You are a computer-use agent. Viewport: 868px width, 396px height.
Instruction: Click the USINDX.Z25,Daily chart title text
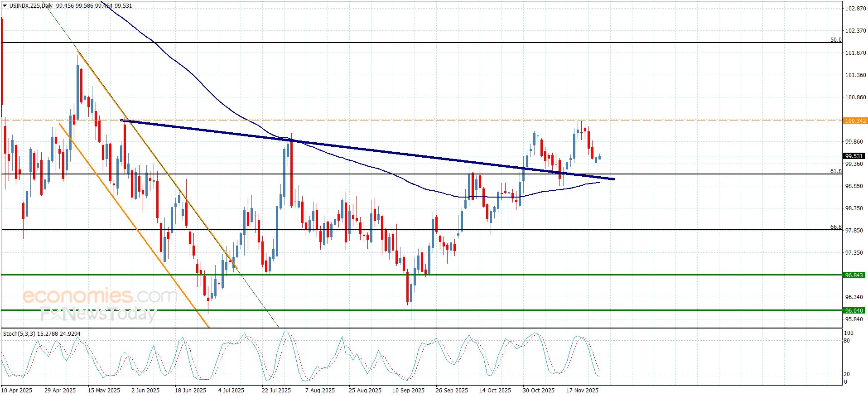tap(31, 6)
